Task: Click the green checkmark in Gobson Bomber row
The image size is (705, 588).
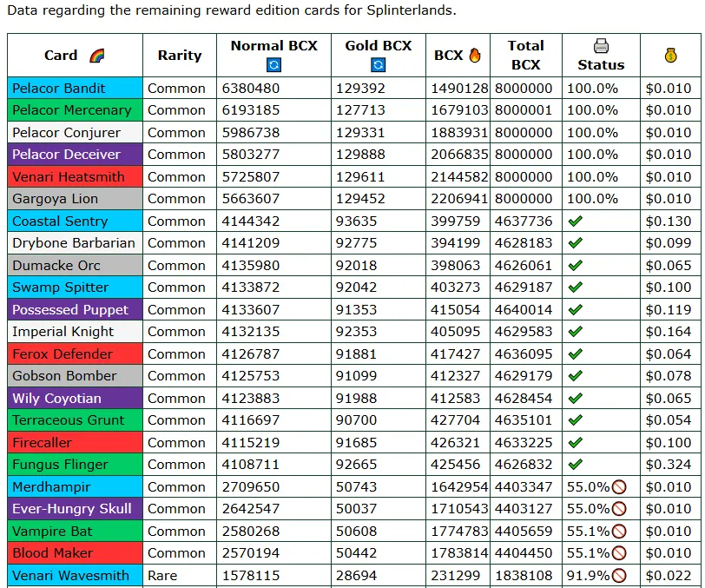Action: coord(575,376)
